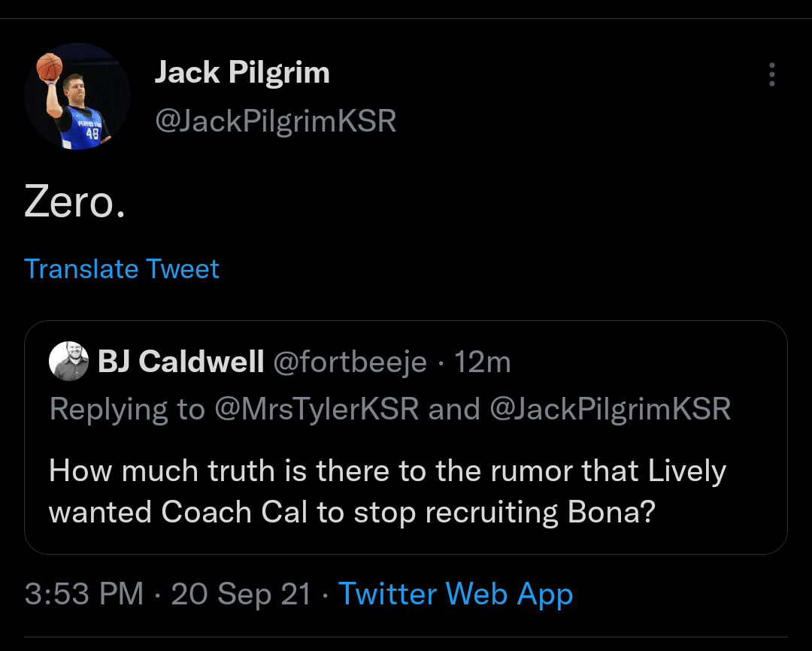The width and height of the screenshot is (812, 651).
Task: Click the 12m quoted tweet timestamp
Action: tap(483, 362)
